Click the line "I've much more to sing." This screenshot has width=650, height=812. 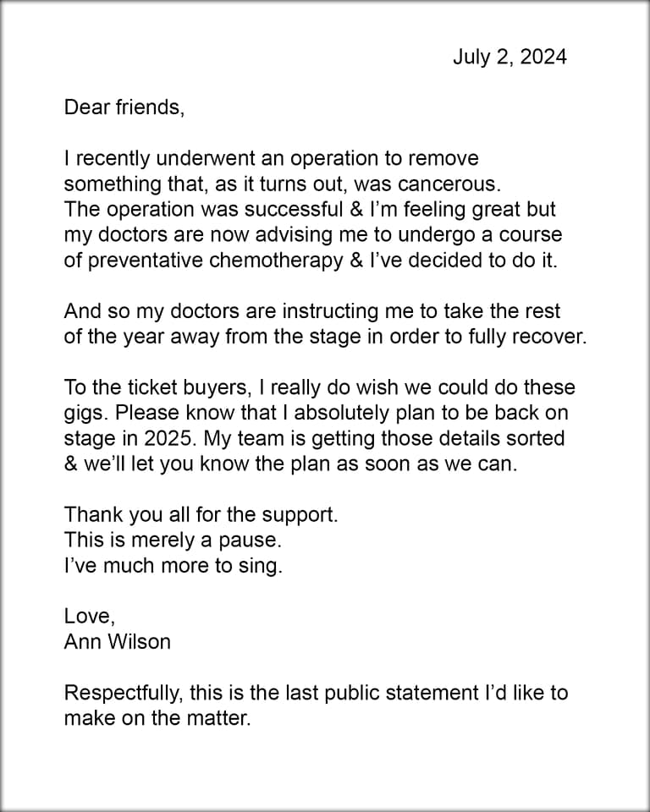click(x=174, y=566)
